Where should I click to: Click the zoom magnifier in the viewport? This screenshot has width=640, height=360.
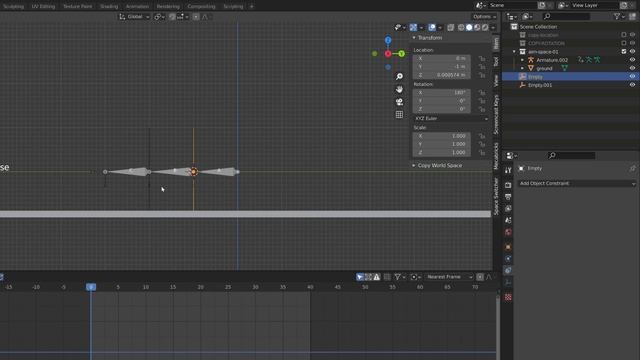pyautogui.click(x=399, y=76)
